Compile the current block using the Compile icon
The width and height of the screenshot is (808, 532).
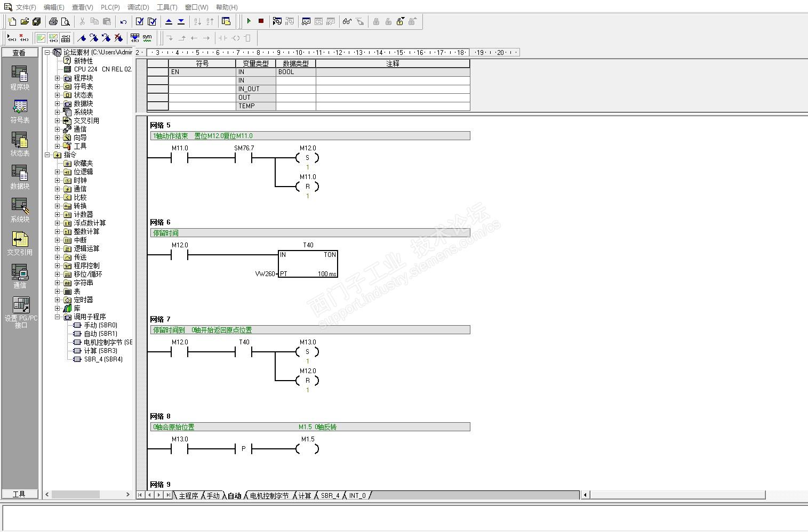140,21
